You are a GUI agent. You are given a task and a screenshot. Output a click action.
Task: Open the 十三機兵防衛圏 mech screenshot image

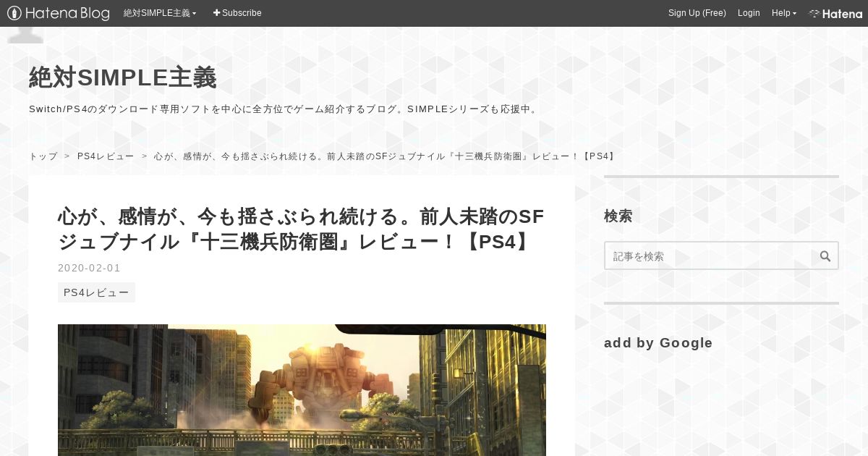pyautogui.click(x=302, y=390)
